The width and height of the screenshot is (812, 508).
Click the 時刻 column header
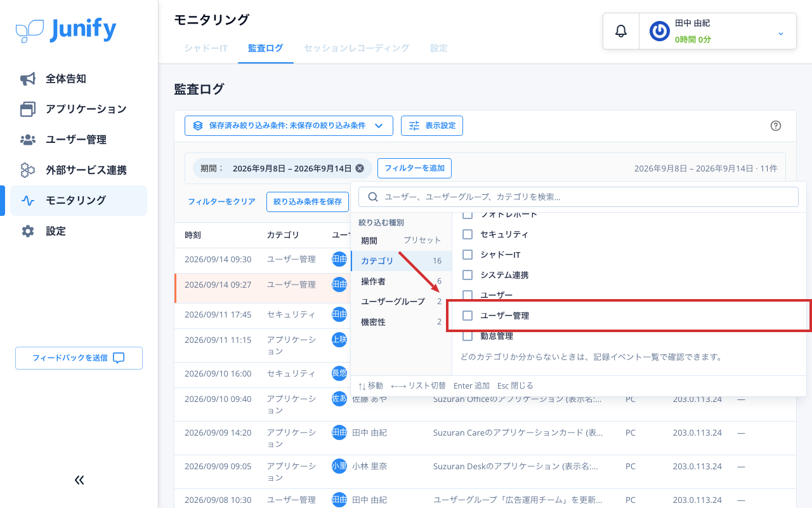click(x=193, y=235)
